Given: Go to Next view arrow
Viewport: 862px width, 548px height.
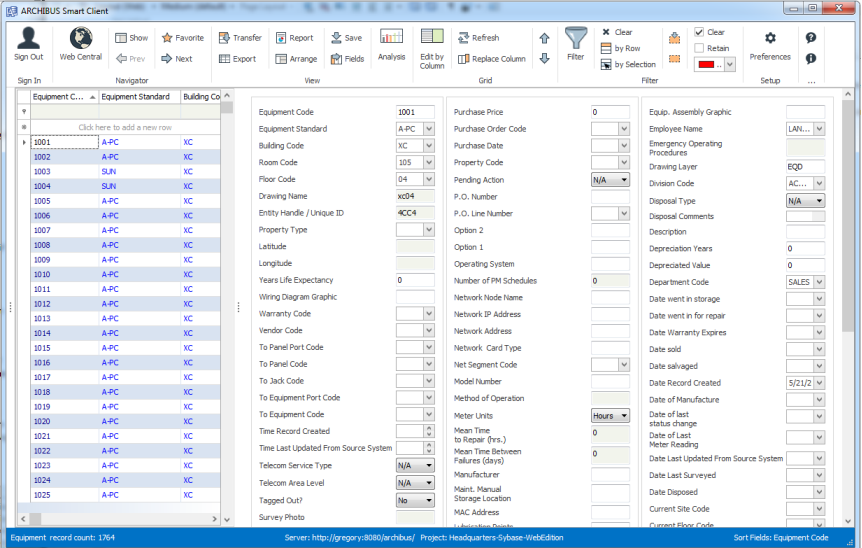Looking at the screenshot, I should coord(177,58).
